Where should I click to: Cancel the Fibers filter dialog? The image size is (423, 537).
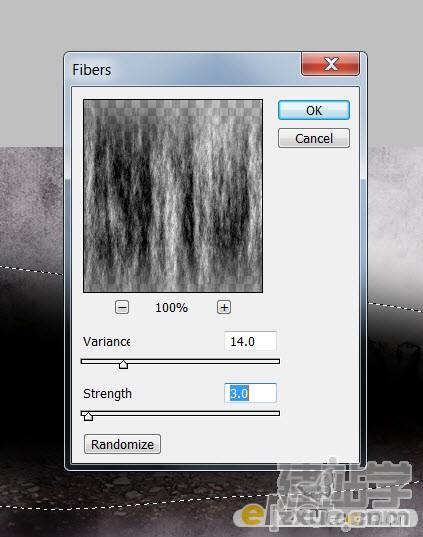314,138
